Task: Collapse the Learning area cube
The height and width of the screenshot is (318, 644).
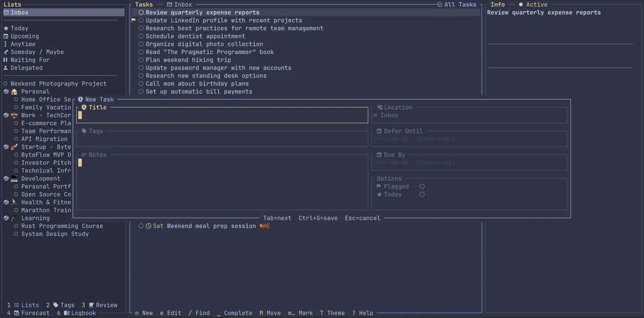Action: tap(6, 219)
